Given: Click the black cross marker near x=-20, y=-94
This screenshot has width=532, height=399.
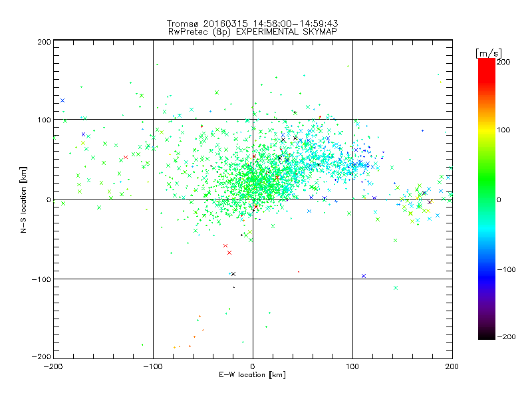Looking at the screenshot, I should point(233,274).
